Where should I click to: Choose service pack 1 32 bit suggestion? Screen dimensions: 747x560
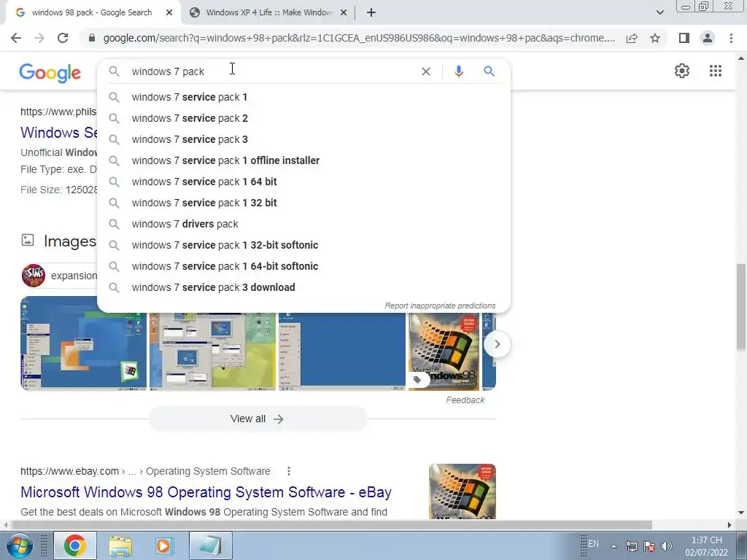tap(303, 203)
